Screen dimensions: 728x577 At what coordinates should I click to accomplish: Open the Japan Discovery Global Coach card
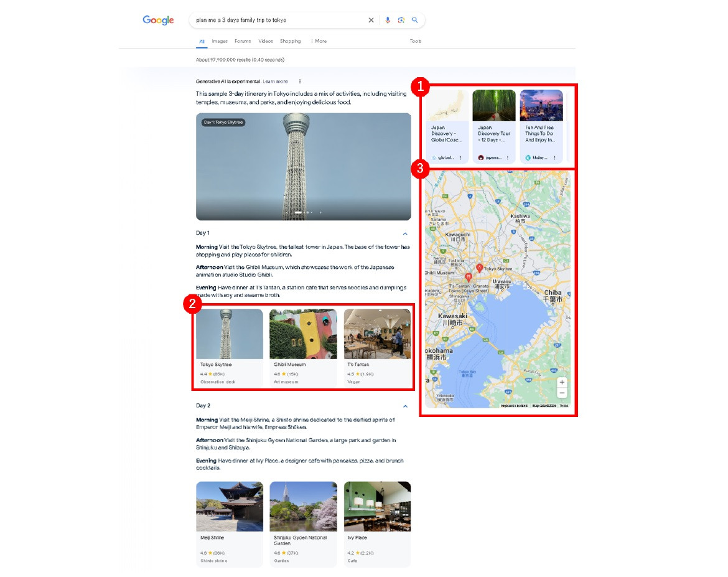pos(447,126)
